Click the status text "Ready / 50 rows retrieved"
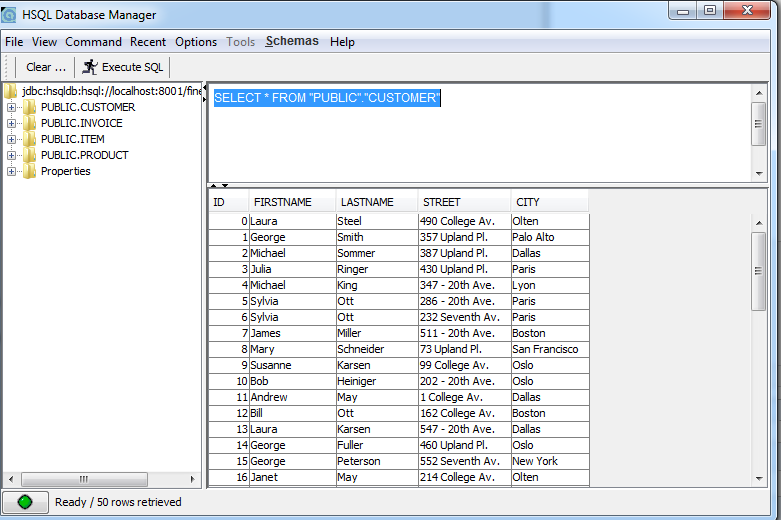Screen dimensions: 781x520 (118, 502)
